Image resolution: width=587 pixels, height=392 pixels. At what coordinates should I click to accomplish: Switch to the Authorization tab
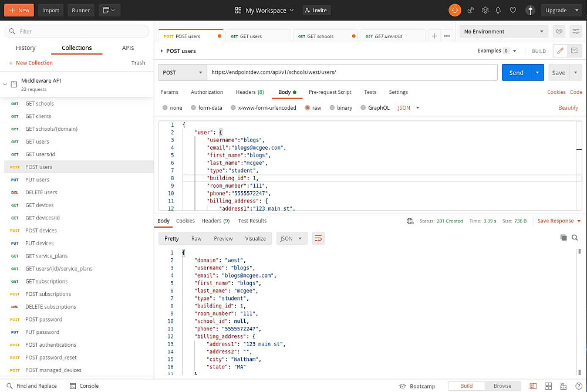[207, 92]
